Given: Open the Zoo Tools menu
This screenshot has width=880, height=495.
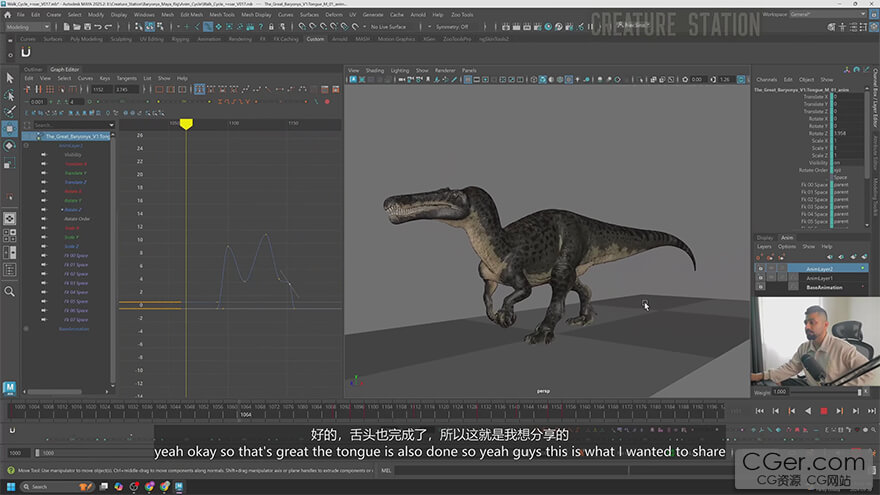Looking at the screenshot, I should point(462,15).
